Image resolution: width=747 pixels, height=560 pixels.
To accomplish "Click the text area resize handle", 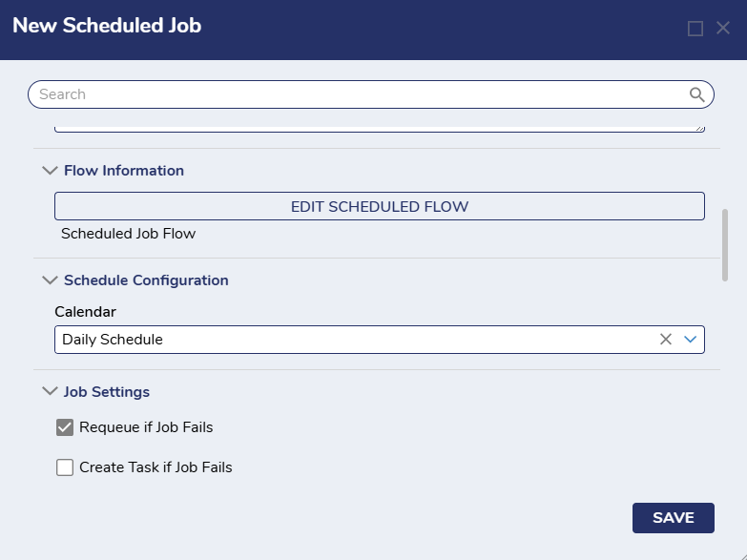I will (700, 127).
